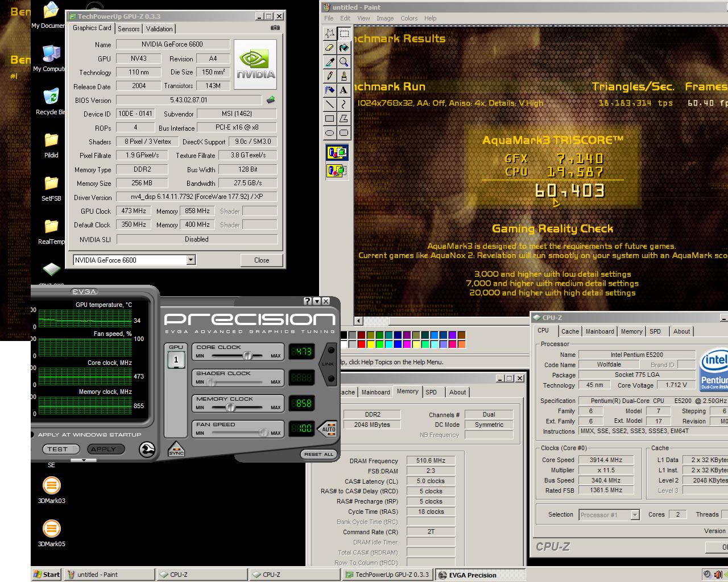This screenshot has height=582, width=728.
Task: Click the Start button on taskbar
Action: point(47,575)
